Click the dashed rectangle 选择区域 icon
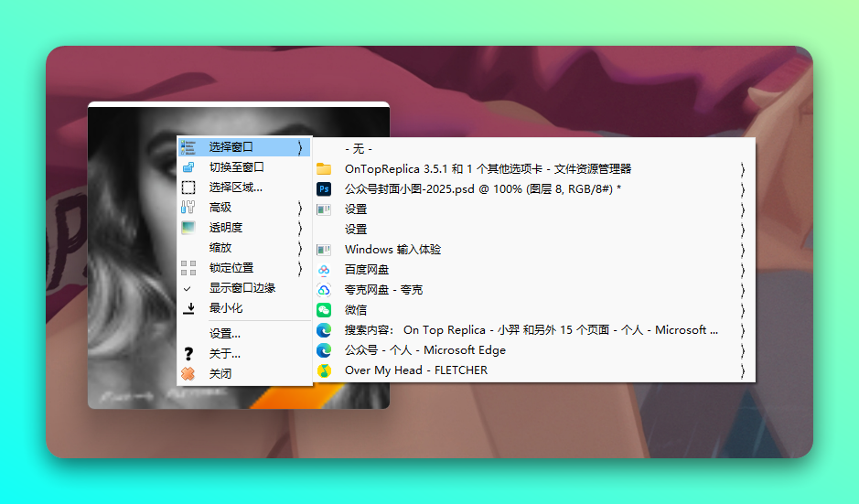Screen dimensions: 859x504 pyautogui.click(x=188, y=188)
